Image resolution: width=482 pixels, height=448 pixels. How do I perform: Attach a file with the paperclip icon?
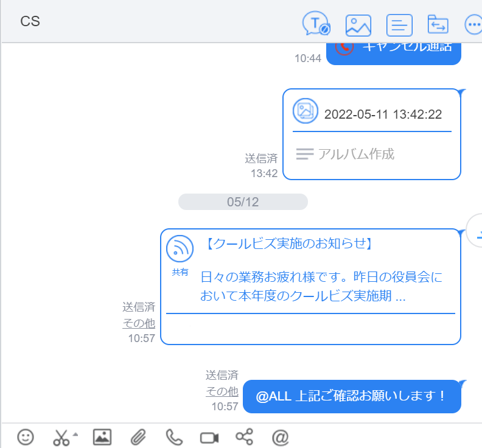138,436
